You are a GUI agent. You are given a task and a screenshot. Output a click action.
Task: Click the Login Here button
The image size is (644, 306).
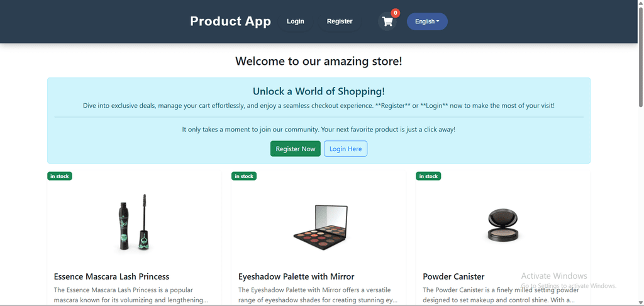tap(345, 149)
